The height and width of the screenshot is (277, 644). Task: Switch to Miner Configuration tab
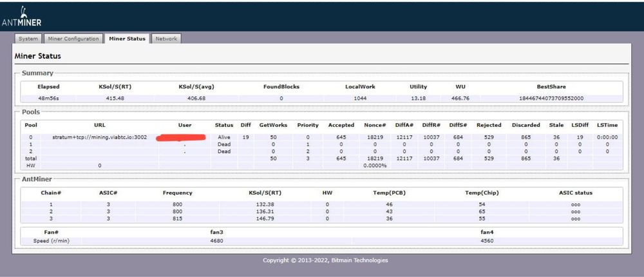[x=73, y=39]
